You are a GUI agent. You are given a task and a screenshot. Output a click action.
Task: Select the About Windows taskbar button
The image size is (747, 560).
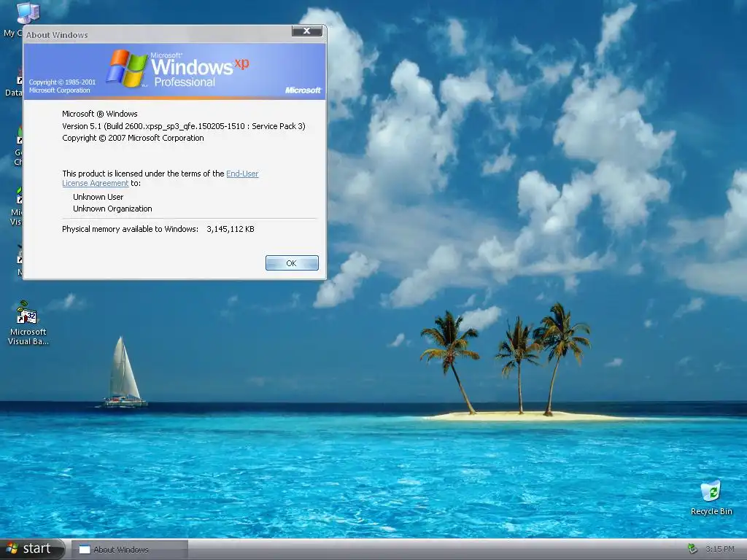click(130, 550)
